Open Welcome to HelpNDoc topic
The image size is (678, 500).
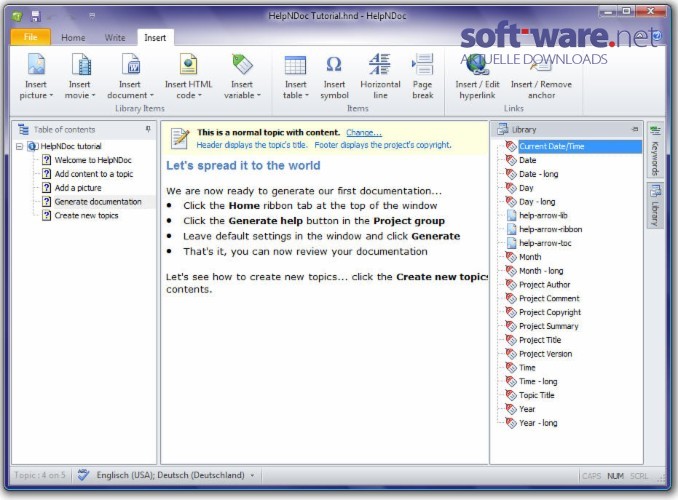93,160
